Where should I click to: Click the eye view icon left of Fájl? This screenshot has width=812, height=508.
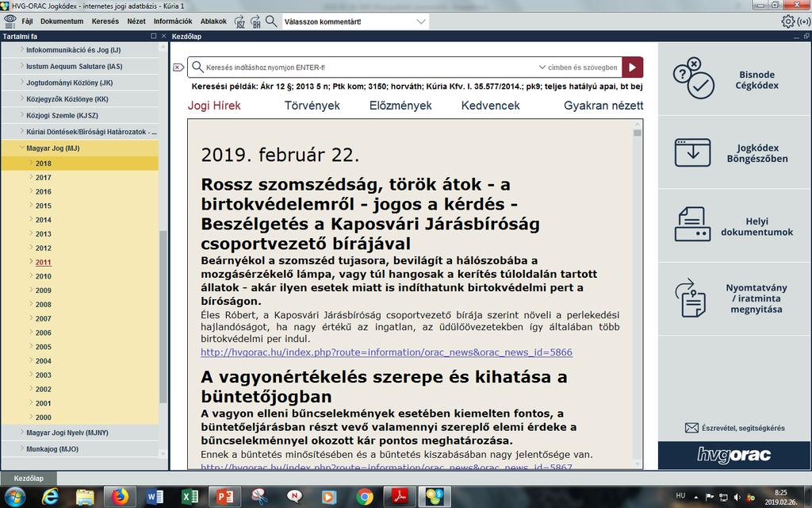point(10,21)
